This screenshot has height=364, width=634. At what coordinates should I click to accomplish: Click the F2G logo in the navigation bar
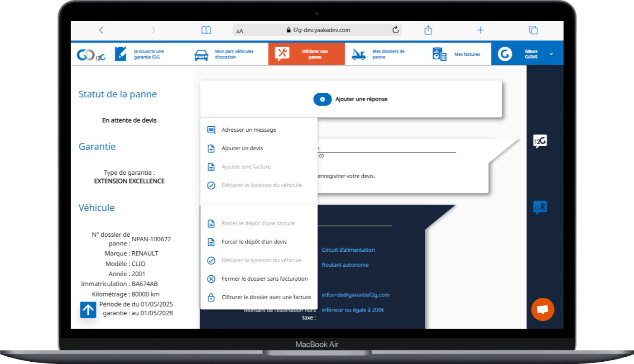[x=91, y=54]
